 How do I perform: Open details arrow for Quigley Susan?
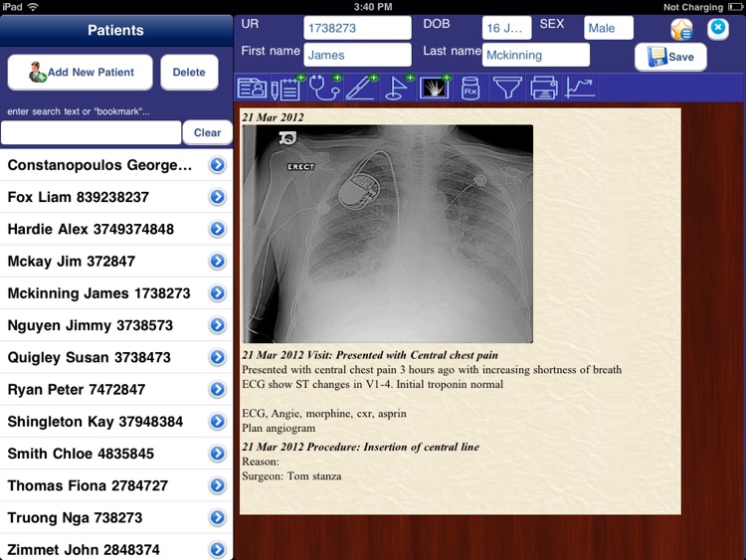[x=217, y=357]
